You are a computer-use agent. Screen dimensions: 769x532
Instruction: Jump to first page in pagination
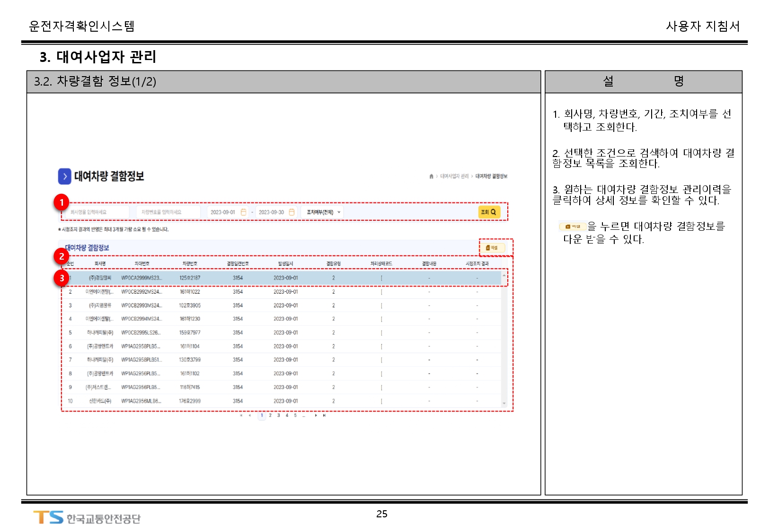tap(241, 416)
